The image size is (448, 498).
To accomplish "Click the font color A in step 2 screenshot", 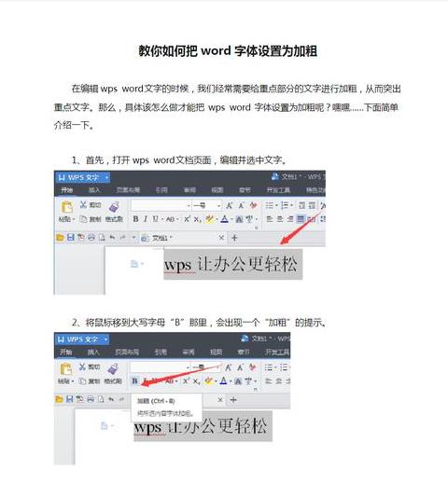I will (x=223, y=380).
